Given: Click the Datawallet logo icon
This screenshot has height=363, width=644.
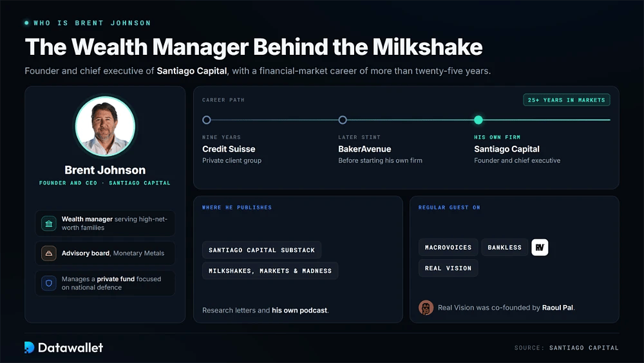Looking at the screenshot, I should (x=29, y=348).
